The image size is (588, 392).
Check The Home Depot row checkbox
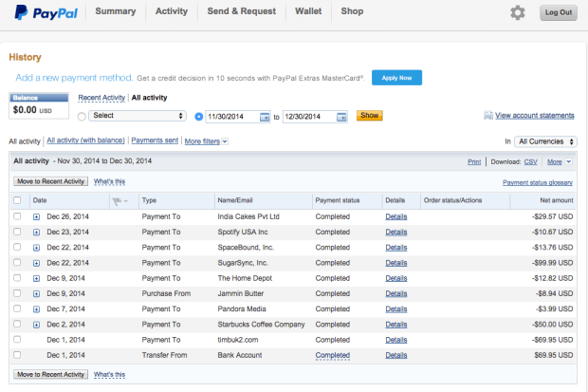coord(17,278)
